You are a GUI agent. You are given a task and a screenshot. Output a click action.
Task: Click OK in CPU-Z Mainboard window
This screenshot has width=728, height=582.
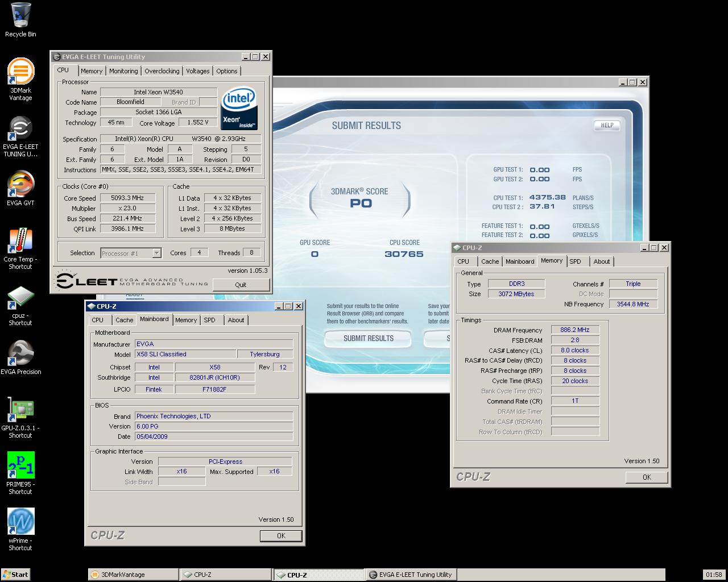coord(281,536)
